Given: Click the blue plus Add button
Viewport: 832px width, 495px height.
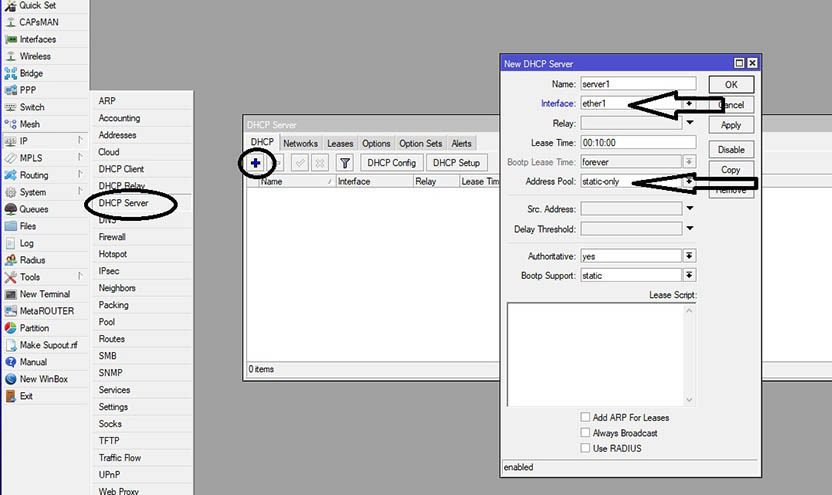Looking at the screenshot, I should pyautogui.click(x=256, y=163).
